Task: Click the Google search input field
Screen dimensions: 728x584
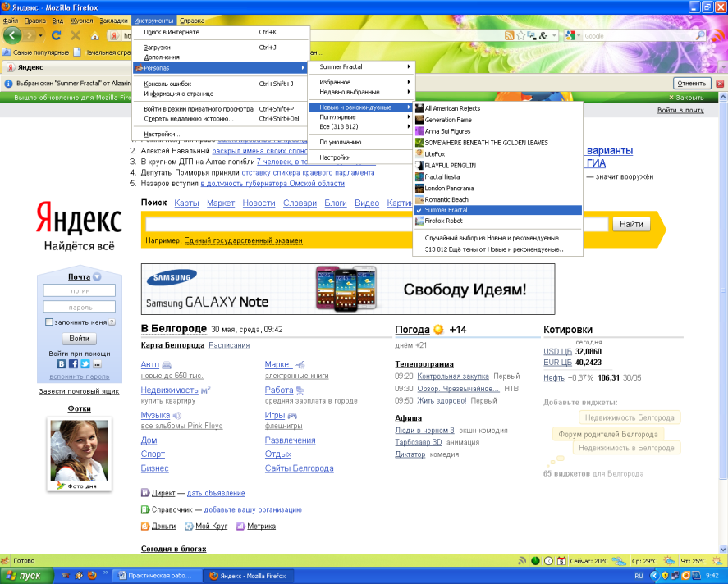Action: pyautogui.click(x=639, y=36)
